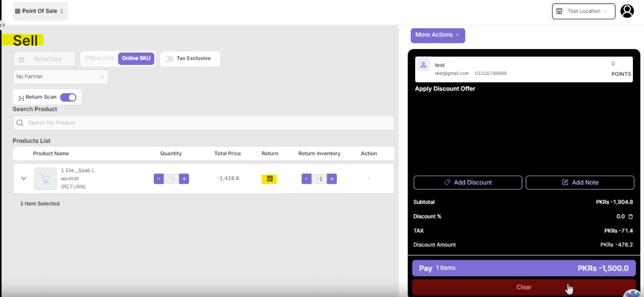Expand the Elie_Saab L product row chevron
The image size is (644, 297).
click(24, 178)
